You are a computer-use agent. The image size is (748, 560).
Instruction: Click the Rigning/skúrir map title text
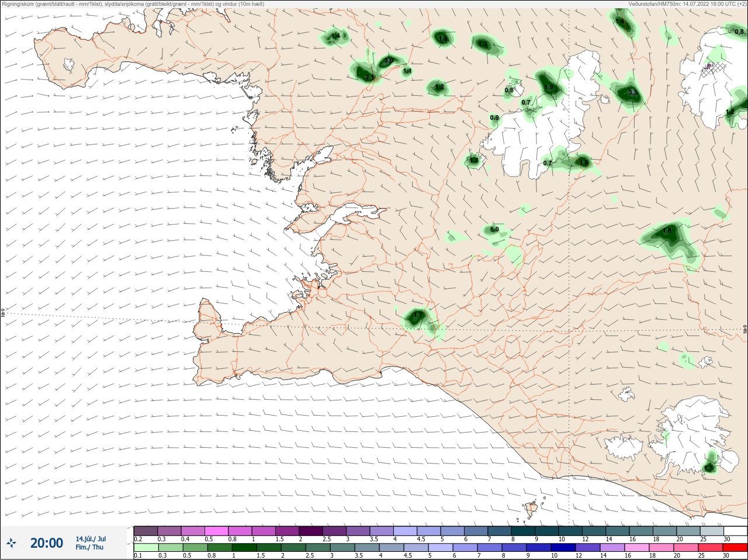[133, 4]
